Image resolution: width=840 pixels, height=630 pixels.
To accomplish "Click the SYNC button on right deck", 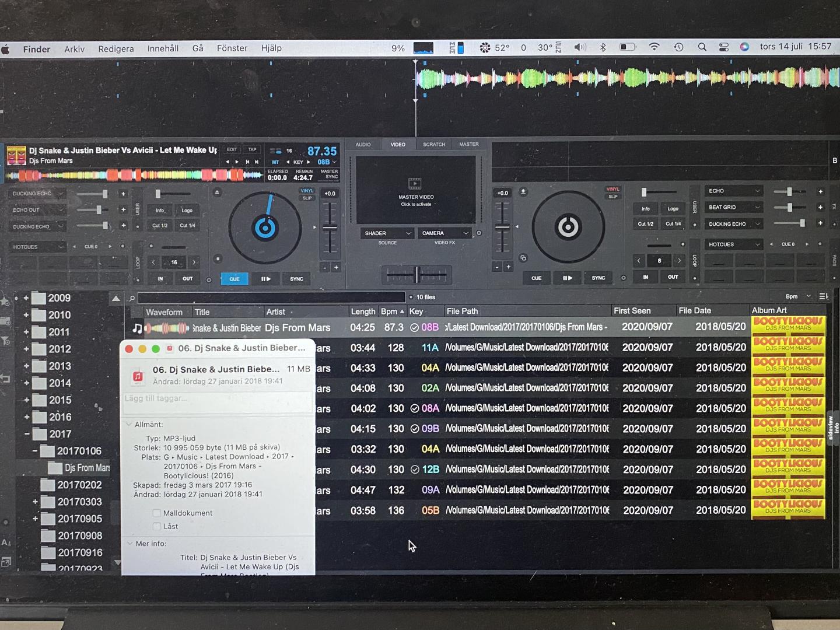I will [598, 278].
